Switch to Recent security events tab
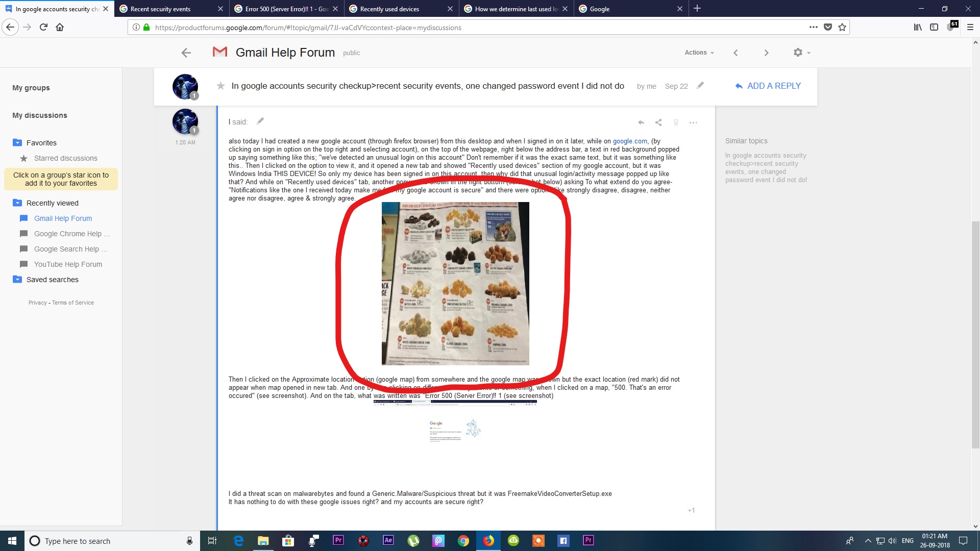 tap(160, 9)
